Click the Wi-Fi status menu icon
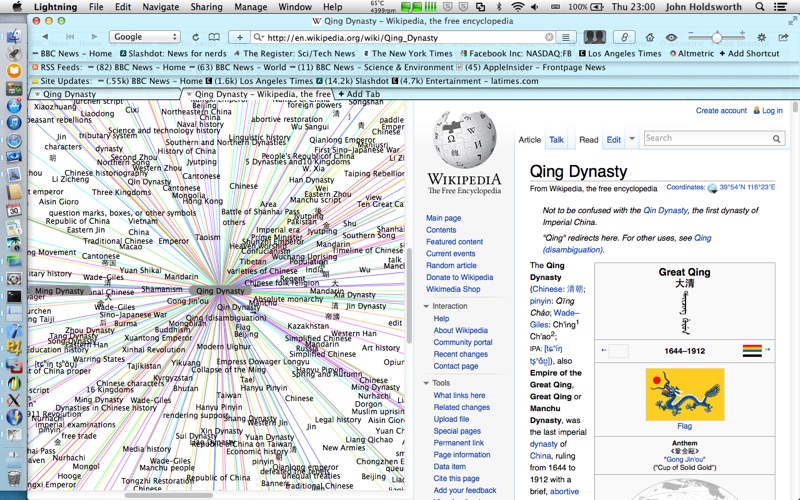The height and width of the screenshot is (500, 800). tap(517, 7)
